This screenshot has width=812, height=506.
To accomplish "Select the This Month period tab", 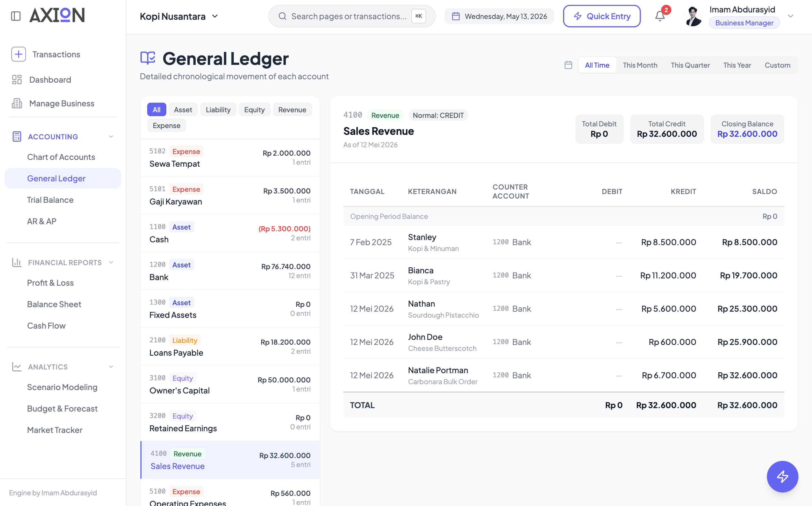I will [x=640, y=65].
